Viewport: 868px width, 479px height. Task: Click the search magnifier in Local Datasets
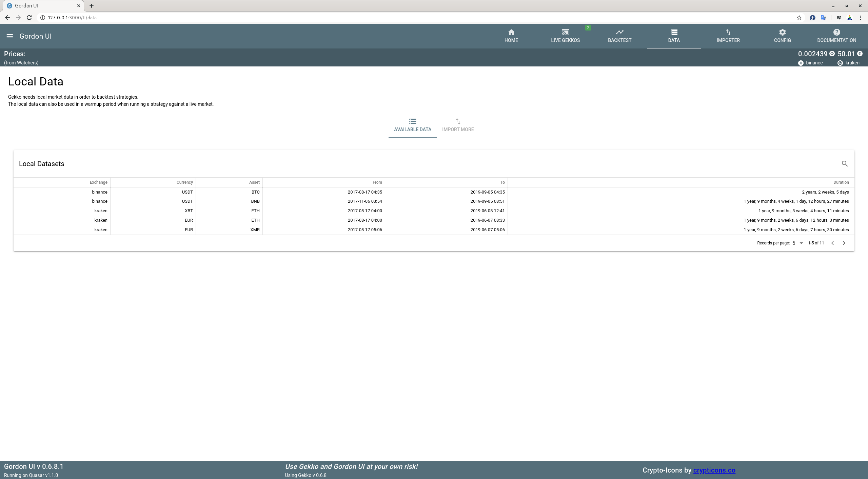click(x=845, y=164)
